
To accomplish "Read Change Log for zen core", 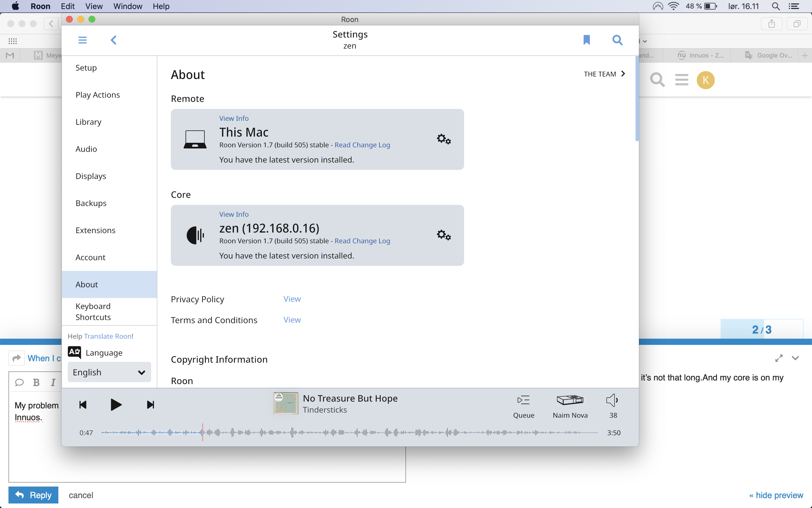I will tap(362, 241).
